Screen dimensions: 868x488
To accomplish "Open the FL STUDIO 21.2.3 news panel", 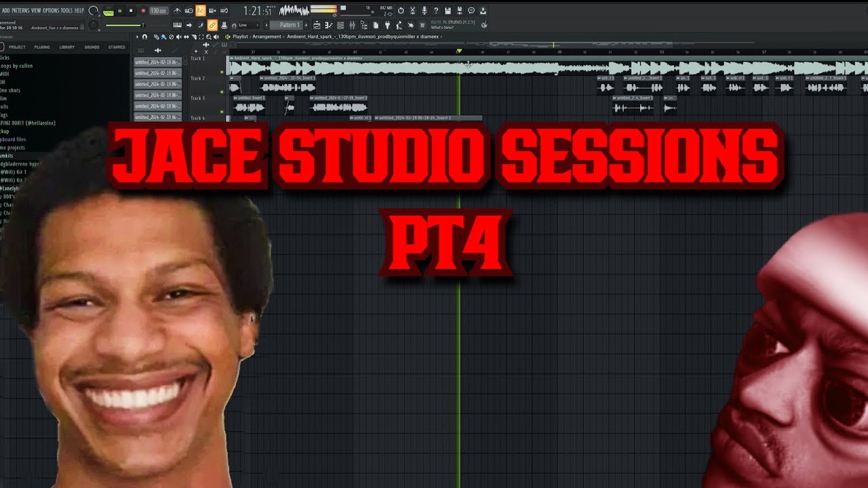I will (453, 25).
